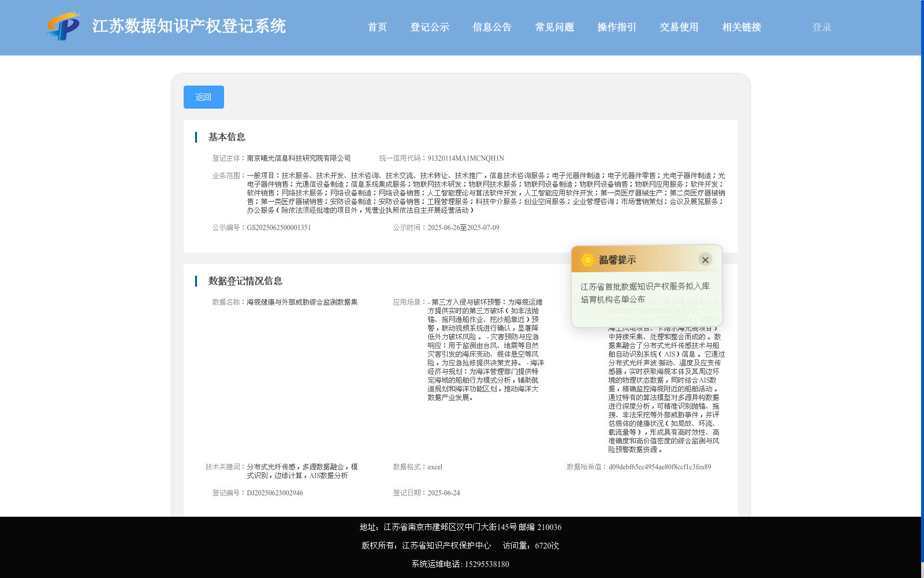
Task: Open the 江苏省首批数据知识产权服务 notice
Action: click(x=645, y=293)
